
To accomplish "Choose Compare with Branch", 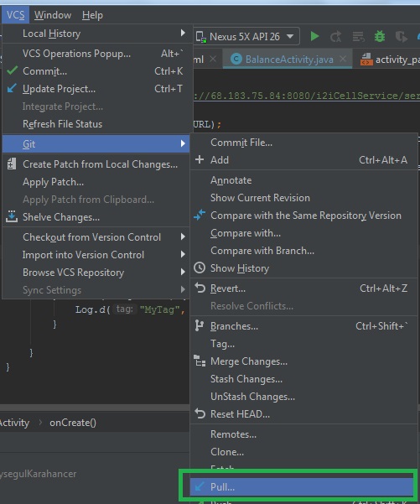I will click(304, 251).
